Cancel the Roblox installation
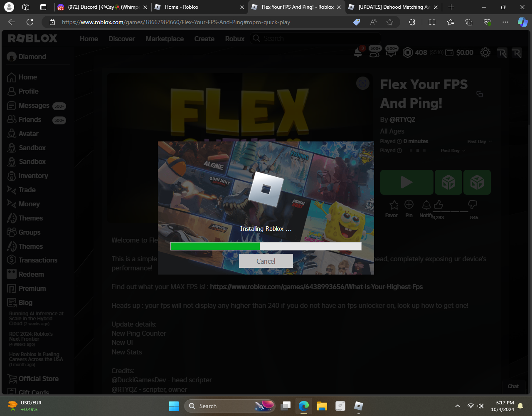 266,261
